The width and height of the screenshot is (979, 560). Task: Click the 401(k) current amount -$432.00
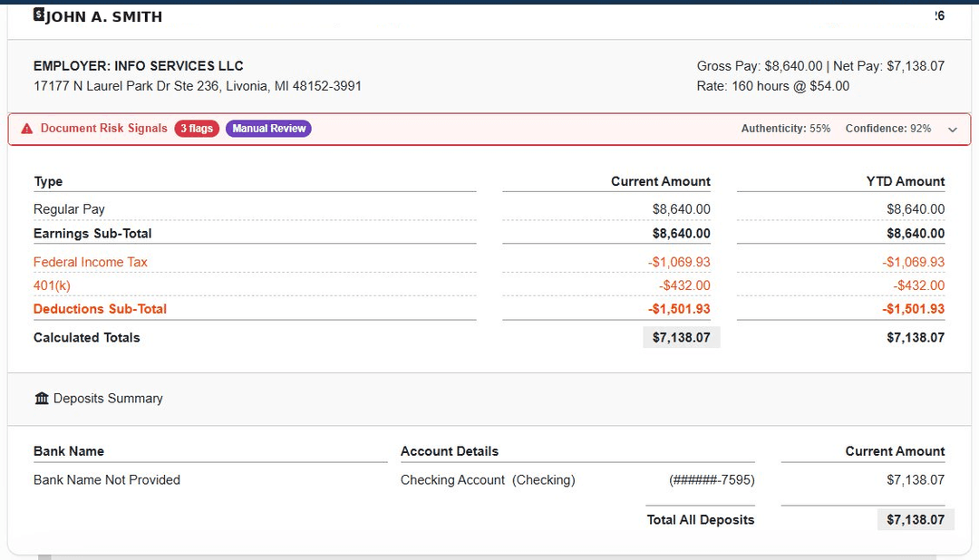pyautogui.click(x=684, y=286)
